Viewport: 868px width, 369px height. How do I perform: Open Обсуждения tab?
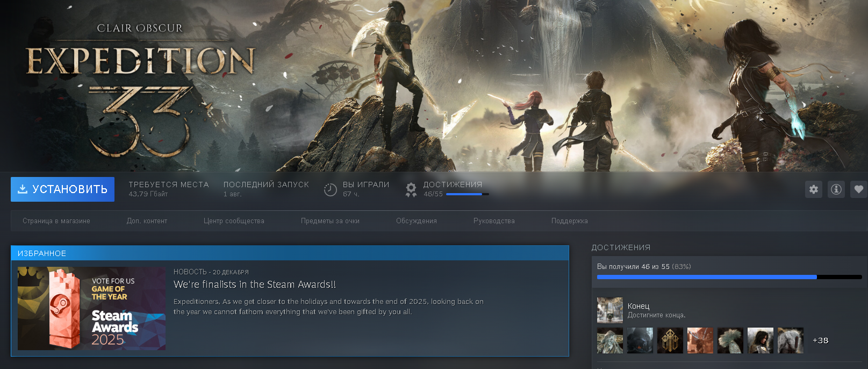[x=417, y=221]
